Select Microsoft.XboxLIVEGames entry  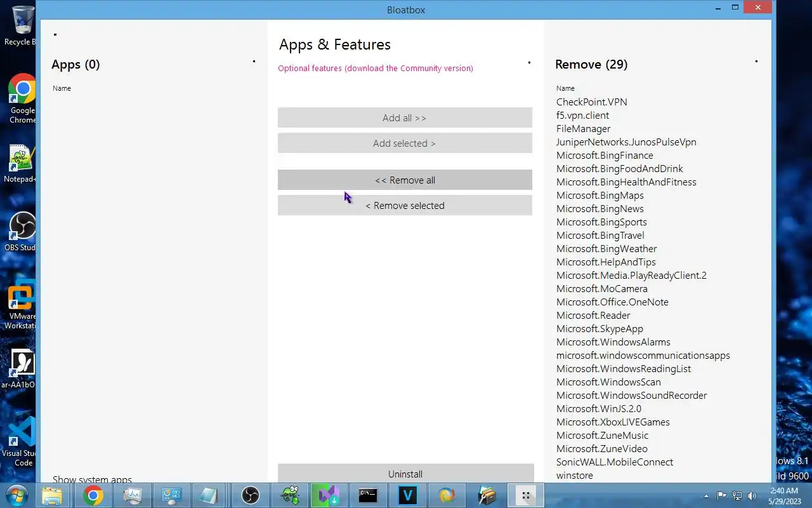[x=613, y=422]
